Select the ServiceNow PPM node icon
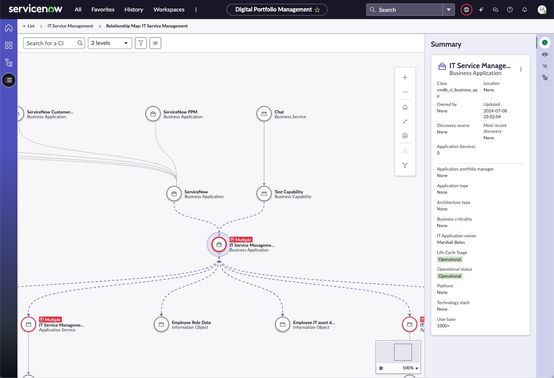The height and width of the screenshot is (378, 554). [153, 114]
